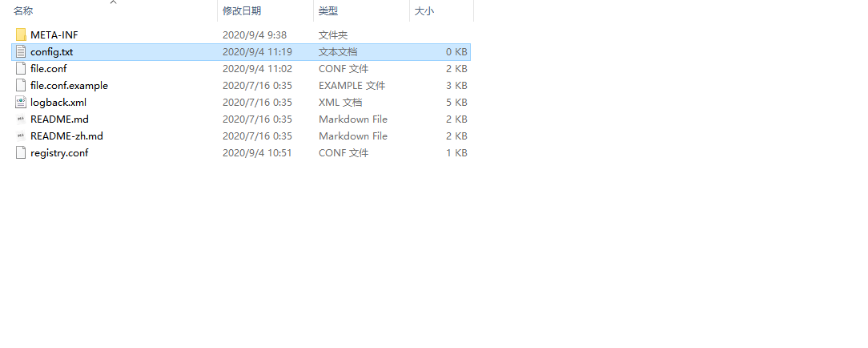
Task: Click the logback.xml filename
Action: click(58, 102)
